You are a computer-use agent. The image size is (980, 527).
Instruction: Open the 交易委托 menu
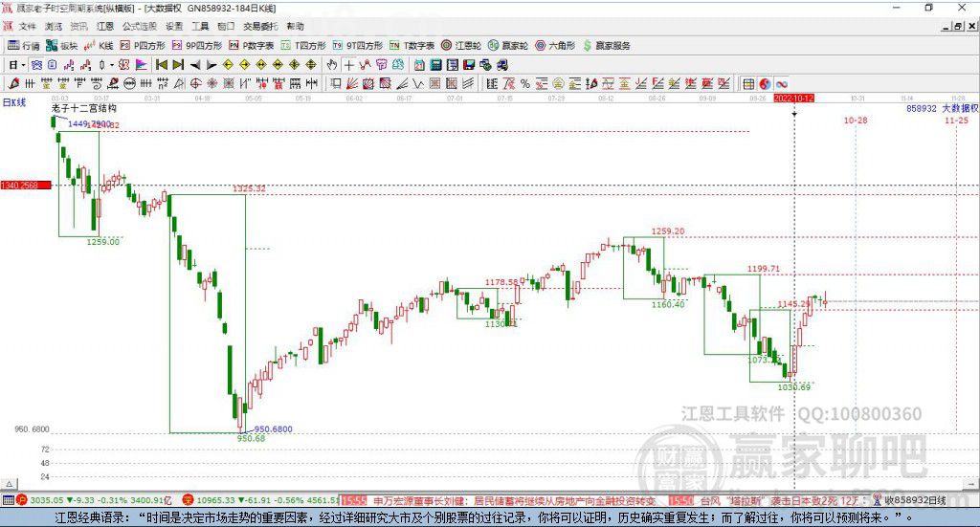click(x=260, y=26)
